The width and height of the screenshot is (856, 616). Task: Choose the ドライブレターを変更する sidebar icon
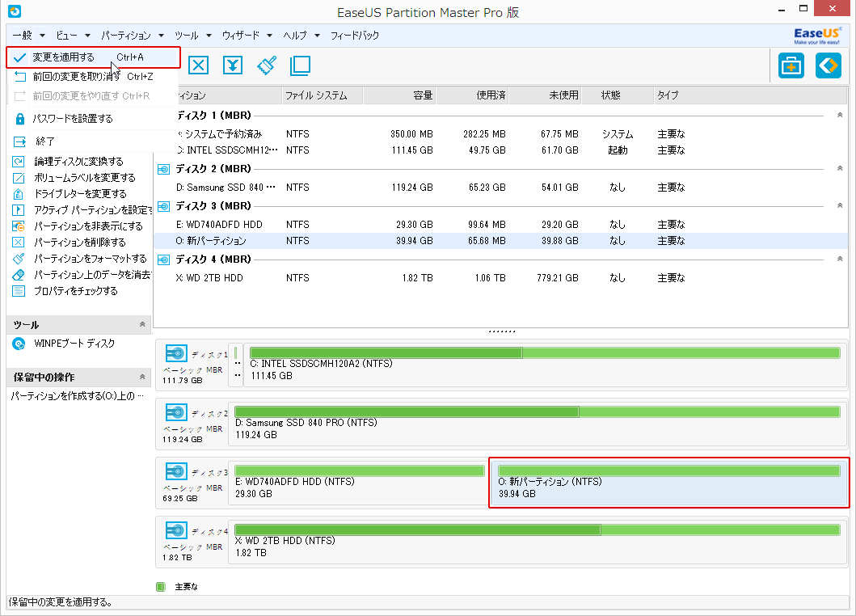19,194
